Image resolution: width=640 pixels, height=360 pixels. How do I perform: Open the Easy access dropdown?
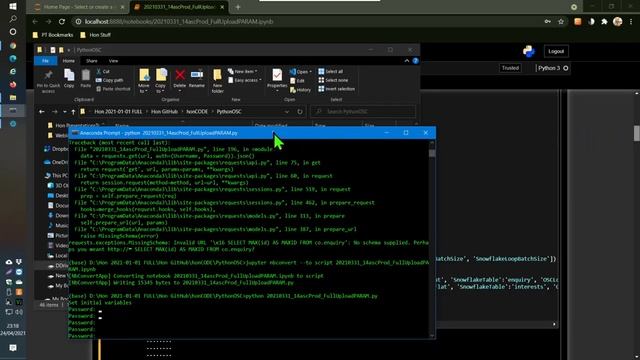coord(244,80)
